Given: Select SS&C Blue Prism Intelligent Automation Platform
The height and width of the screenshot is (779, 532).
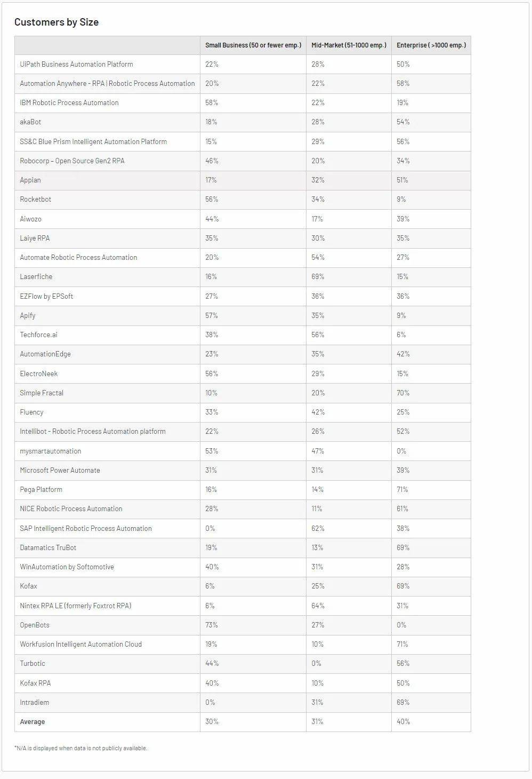Looking at the screenshot, I should pos(93,141).
